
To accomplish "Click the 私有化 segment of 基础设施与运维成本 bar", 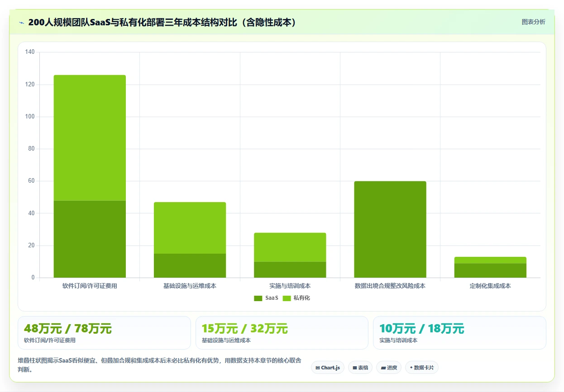I will pos(190,228).
